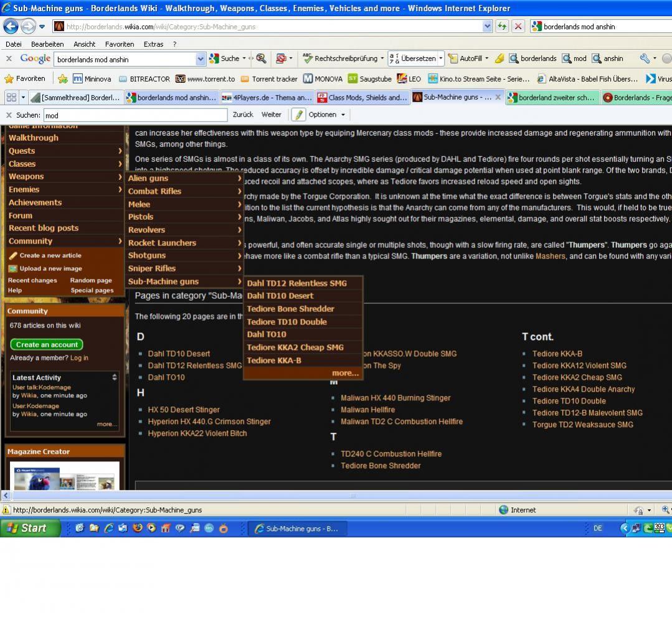Click the browser Back arrow button
Viewport: 672px width, 622px height.
[11, 27]
